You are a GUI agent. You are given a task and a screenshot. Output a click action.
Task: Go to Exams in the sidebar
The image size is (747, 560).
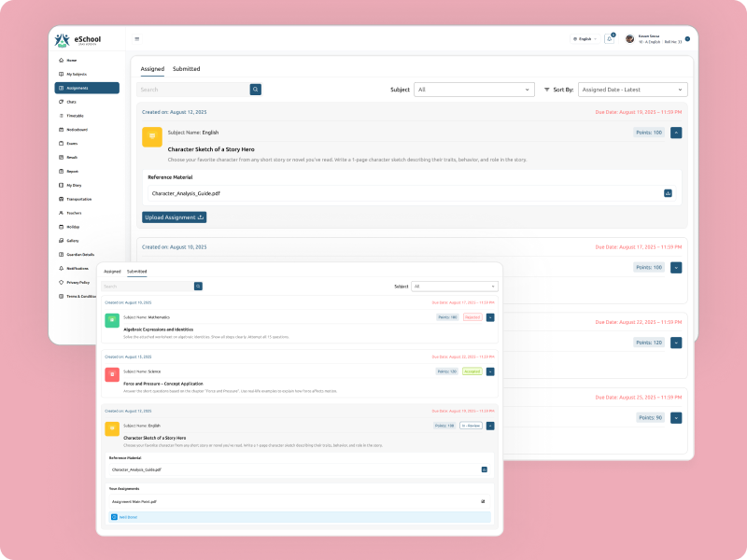(72, 143)
